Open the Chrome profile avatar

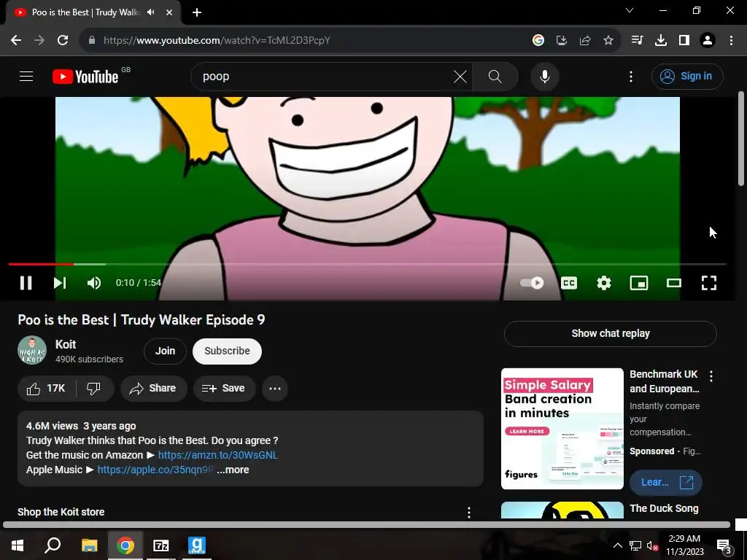tap(708, 41)
